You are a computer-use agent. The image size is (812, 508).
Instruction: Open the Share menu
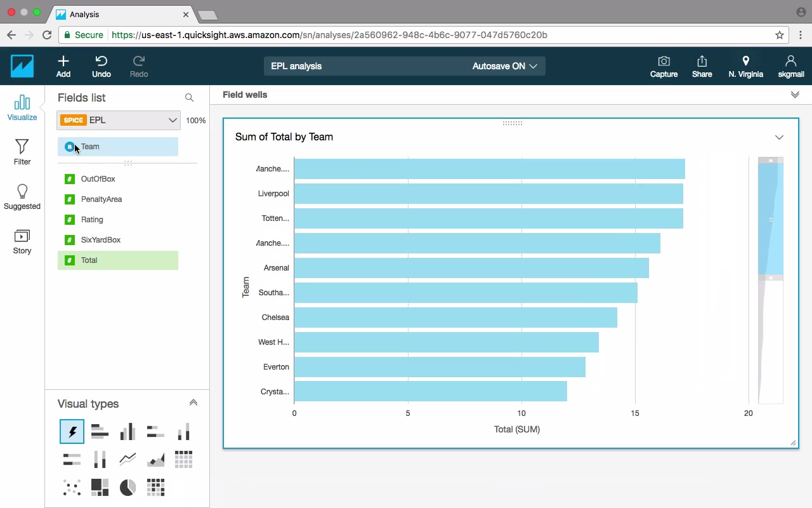[702, 66]
